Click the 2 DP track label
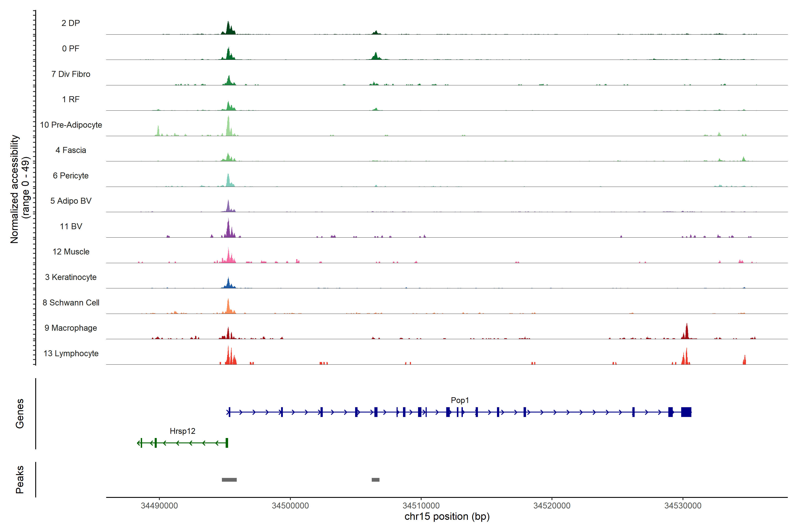 (70, 23)
